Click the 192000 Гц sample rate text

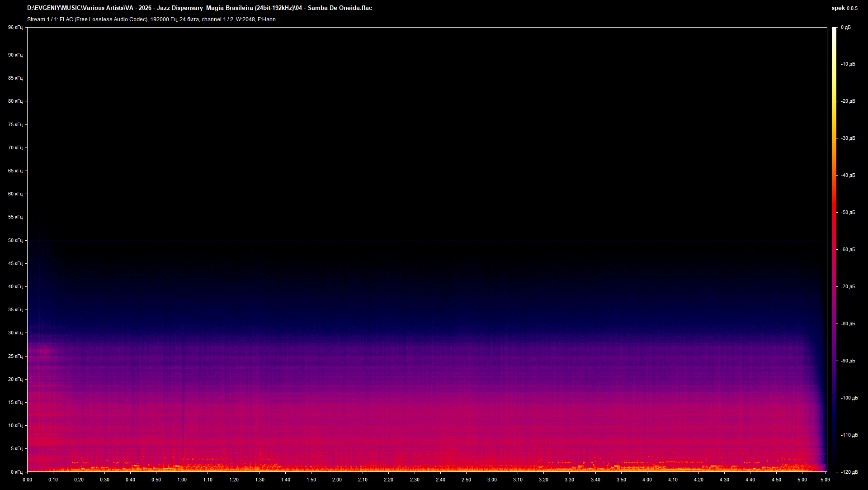(x=163, y=19)
